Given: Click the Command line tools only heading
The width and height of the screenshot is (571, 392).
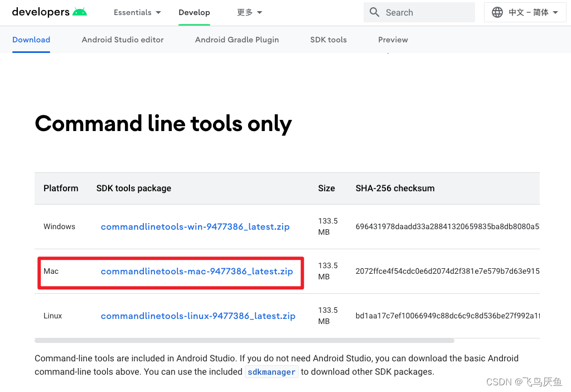Looking at the screenshot, I should pyautogui.click(x=163, y=124).
